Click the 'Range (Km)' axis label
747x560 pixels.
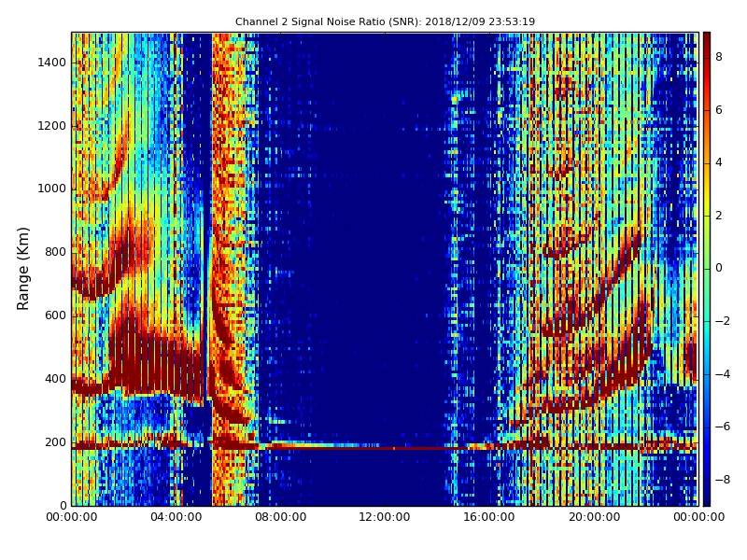(x=22, y=269)
